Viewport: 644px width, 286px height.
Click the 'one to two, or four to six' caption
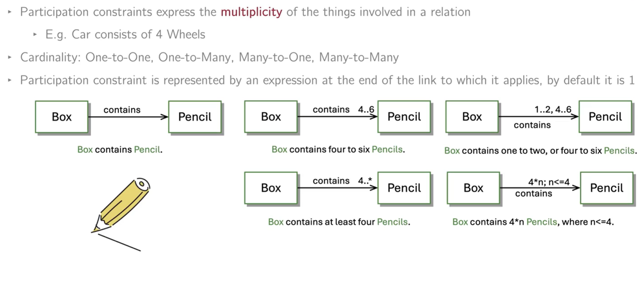(540, 151)
